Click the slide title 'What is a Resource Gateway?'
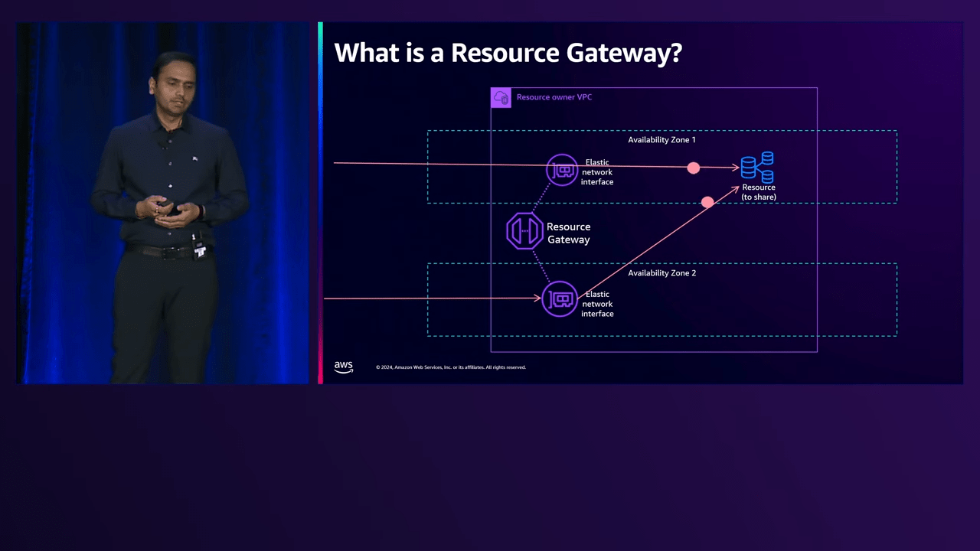The width and height of the screenshot is (980, 551). point(508,53)
